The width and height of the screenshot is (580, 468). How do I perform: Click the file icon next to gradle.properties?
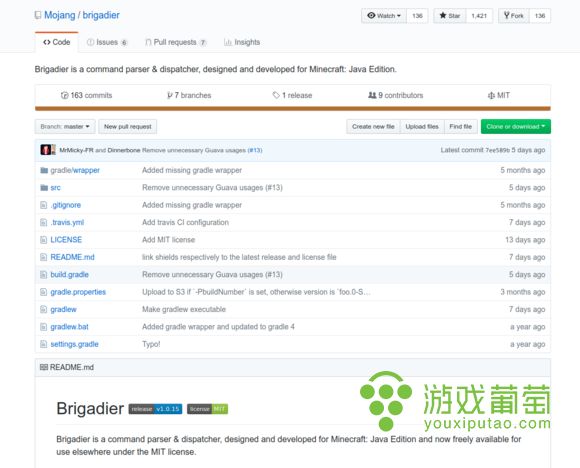(43, 292)
